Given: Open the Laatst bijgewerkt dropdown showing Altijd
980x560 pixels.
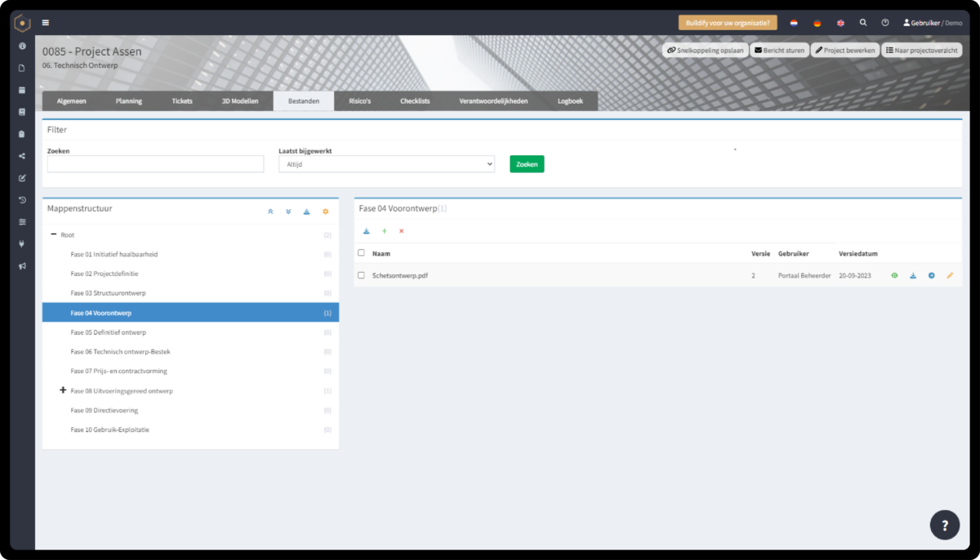Looking at the screenshot, I should coord(386,163).
